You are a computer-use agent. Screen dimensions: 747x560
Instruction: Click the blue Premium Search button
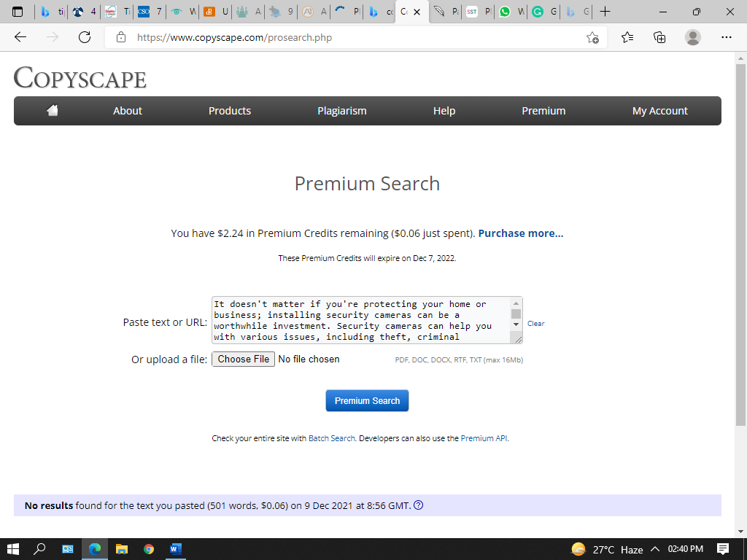(x=368, y=400)
